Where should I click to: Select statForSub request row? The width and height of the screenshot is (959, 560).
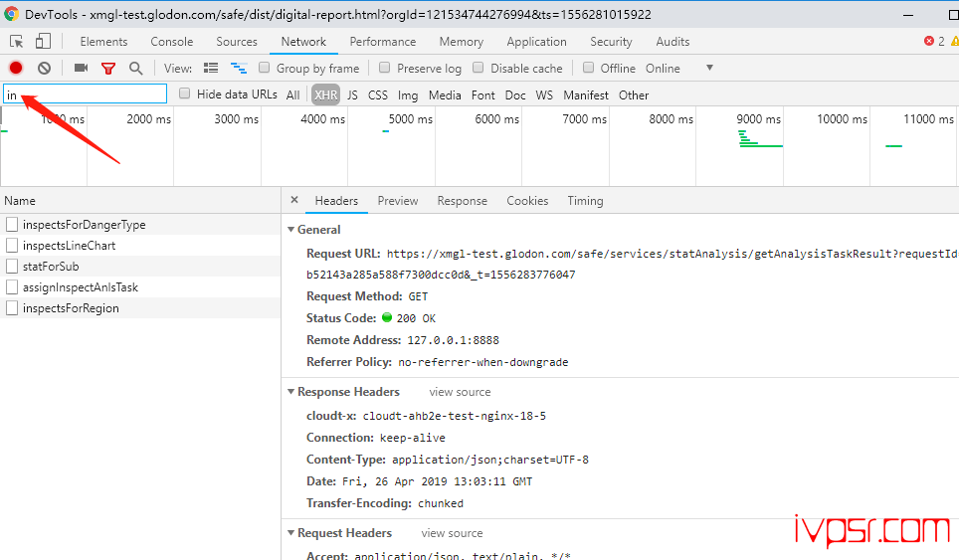pos(140,266)
